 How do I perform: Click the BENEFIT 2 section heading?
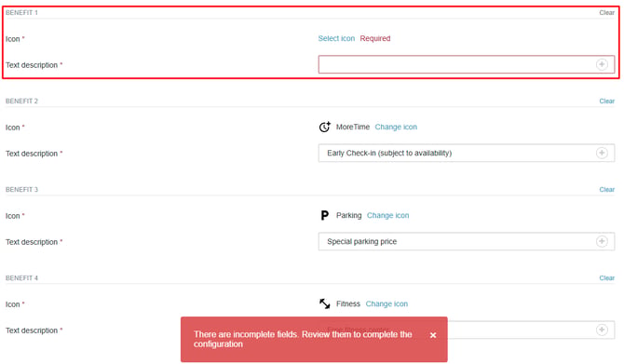coord(22,101)
